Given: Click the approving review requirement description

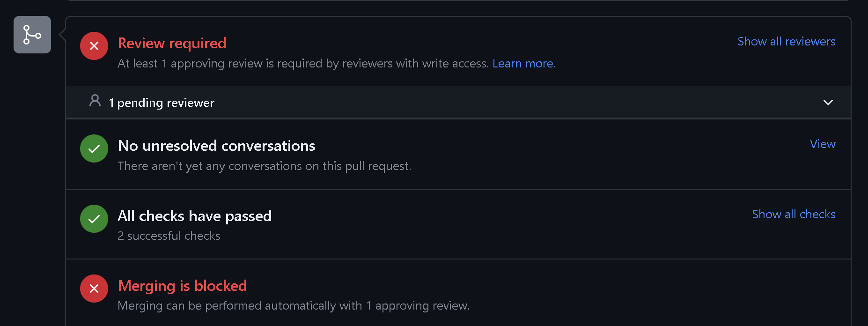Looking at the screenshot, I should 303,63.
